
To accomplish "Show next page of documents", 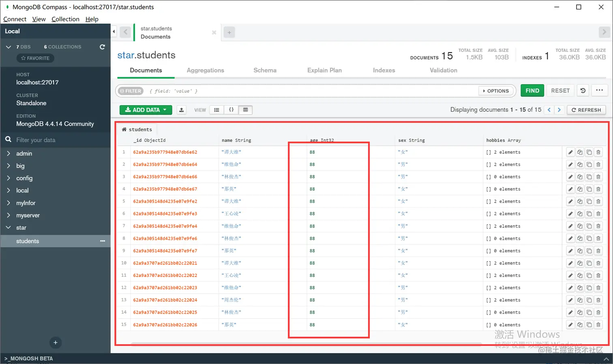I will (x=559, y=110).
